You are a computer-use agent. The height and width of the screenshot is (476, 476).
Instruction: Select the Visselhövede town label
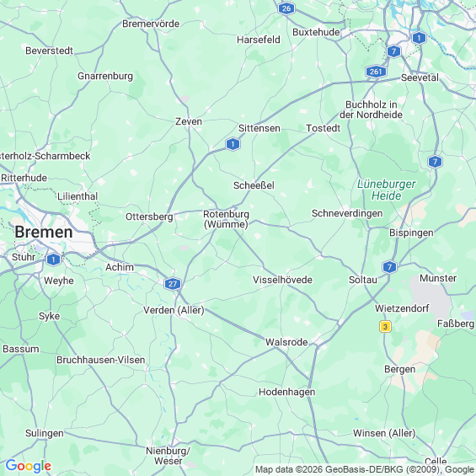pos(282,280)
